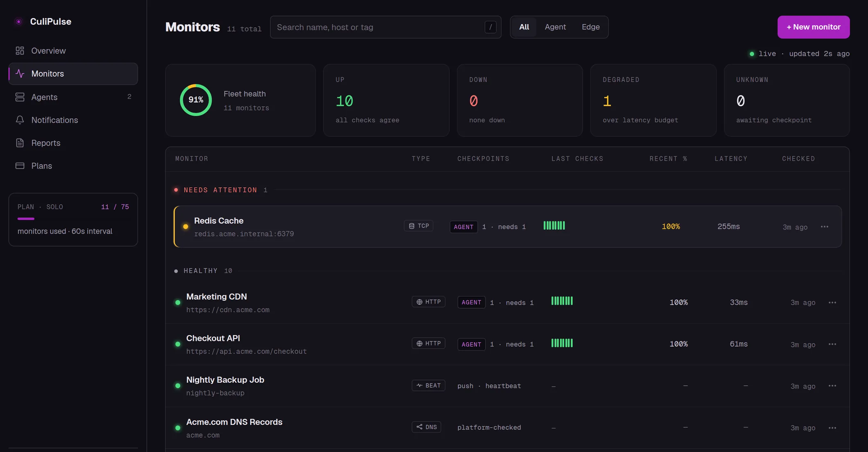Click the Plans card icon

pos(20,166)
